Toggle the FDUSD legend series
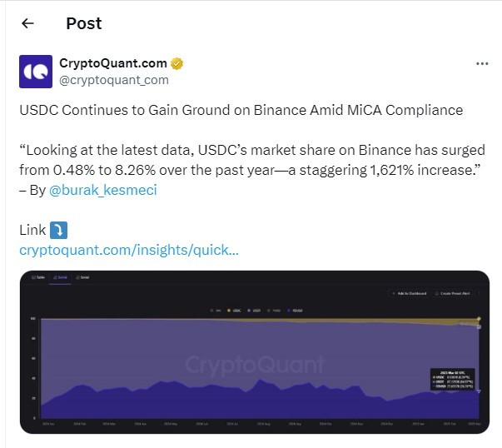The height and width of the screenshot is (448, 502). tap(295, 311)
